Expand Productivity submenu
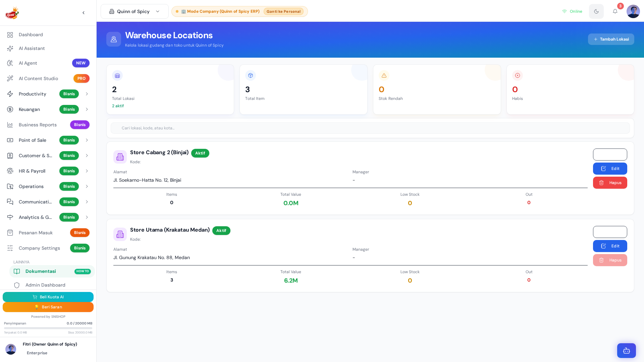This screenshot has height=362, width=644. (48, 94)
